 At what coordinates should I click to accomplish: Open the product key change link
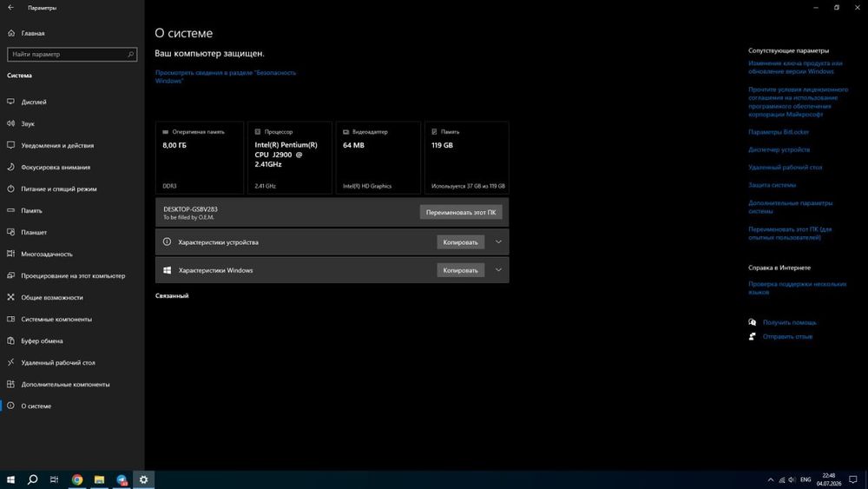click(x=795, y=68)
